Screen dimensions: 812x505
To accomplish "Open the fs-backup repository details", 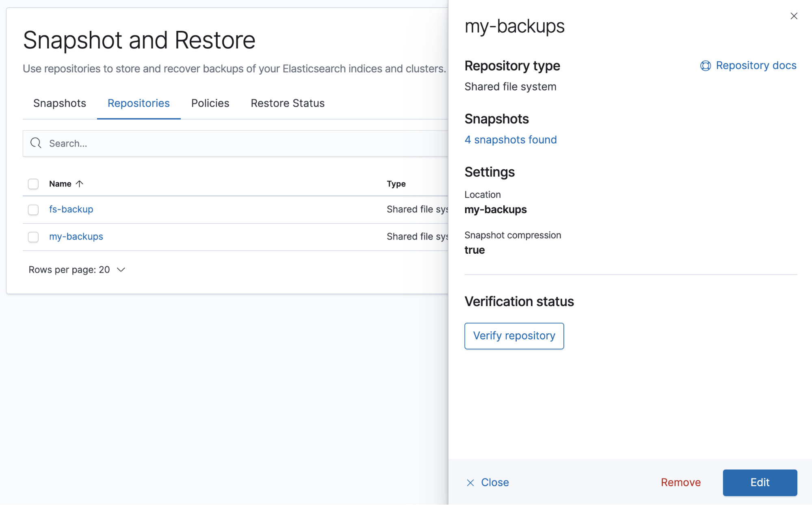I will click(x=71, y=209).
